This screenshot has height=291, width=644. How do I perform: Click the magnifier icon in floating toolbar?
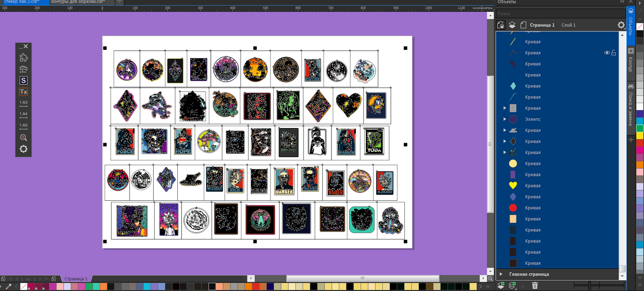point(24,138)
